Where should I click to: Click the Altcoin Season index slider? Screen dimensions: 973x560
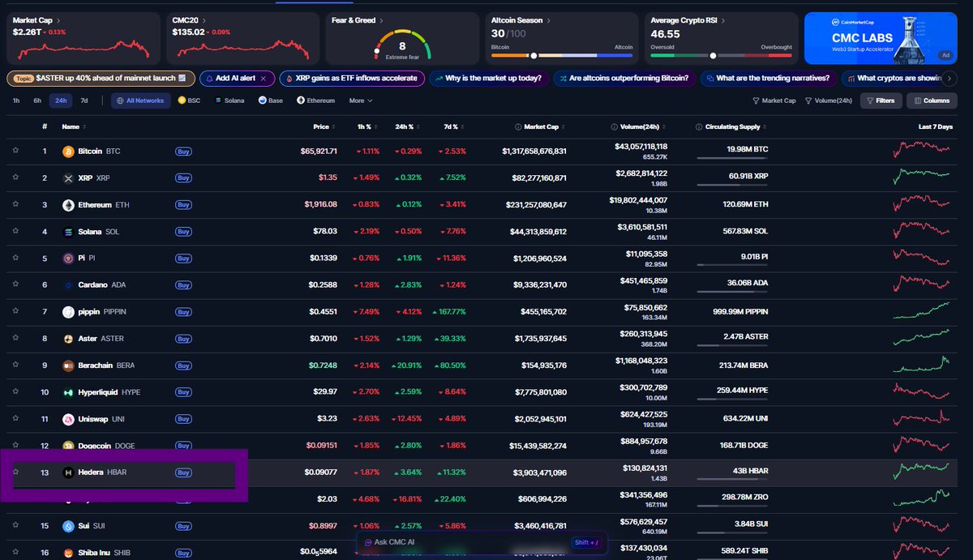point(562,56)
